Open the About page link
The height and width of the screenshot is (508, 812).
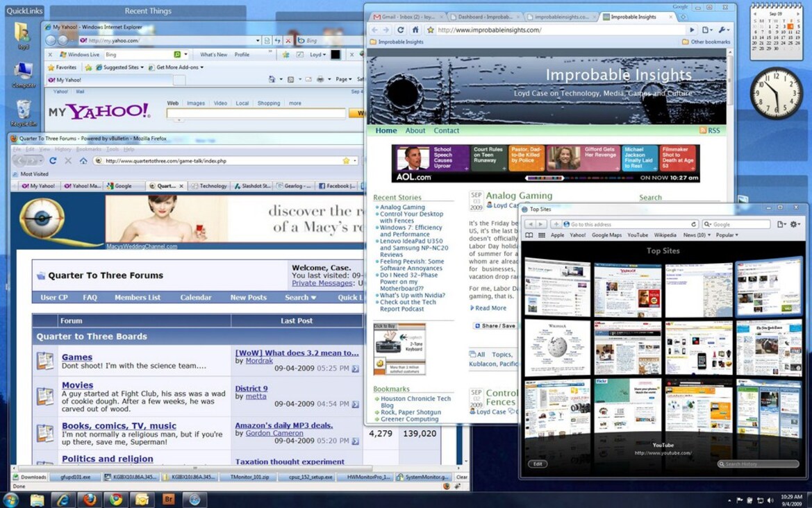415,131
